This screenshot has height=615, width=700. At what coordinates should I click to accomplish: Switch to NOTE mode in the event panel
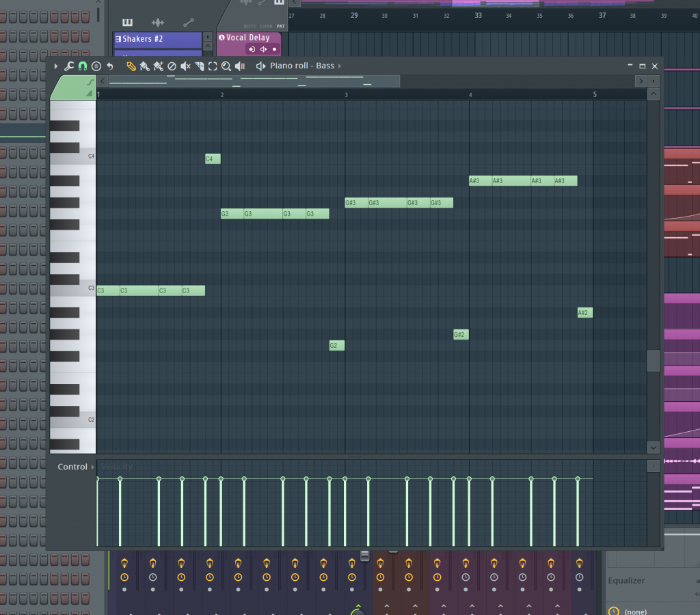click(x=250, y=26)
